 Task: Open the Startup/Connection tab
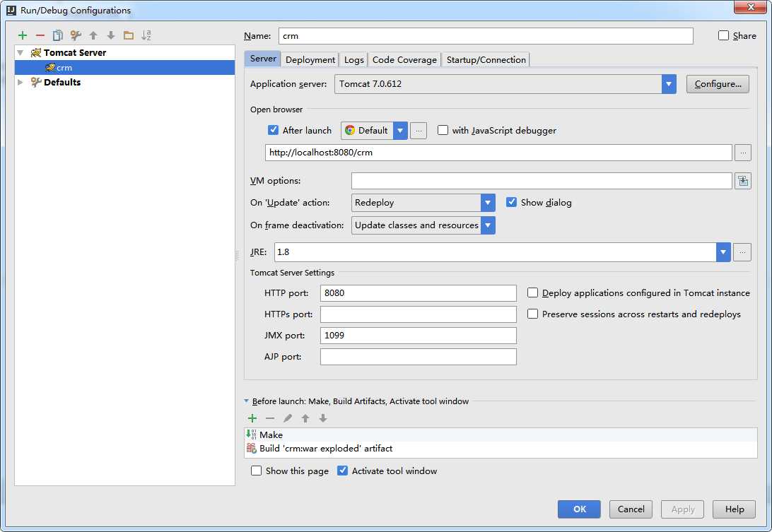coord(486,59)
